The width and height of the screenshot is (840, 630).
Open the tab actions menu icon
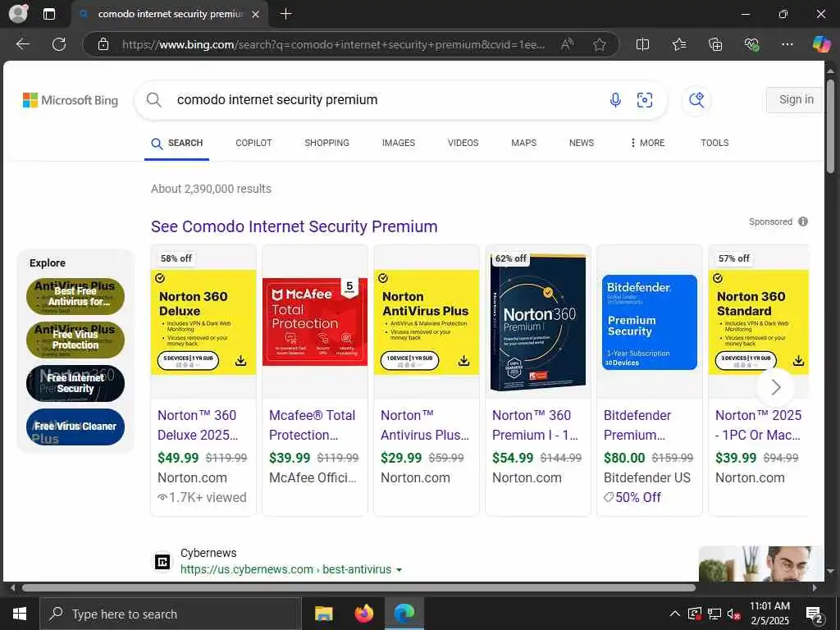49,14
